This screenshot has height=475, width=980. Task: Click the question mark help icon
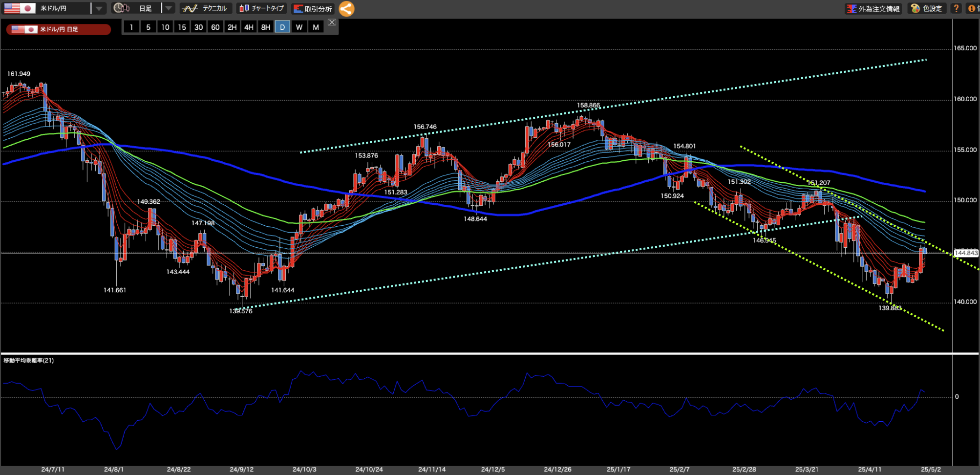pyautogui.click(x=956, y=9)
